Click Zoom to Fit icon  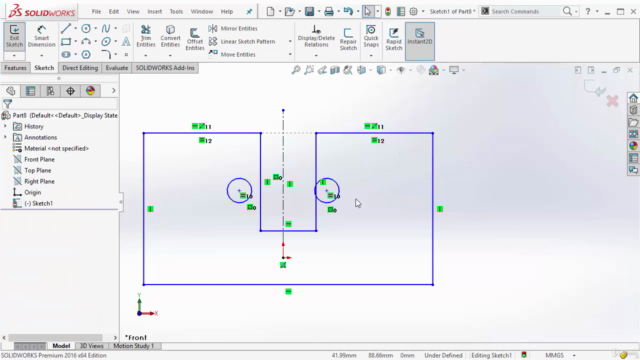click(296, 70)
